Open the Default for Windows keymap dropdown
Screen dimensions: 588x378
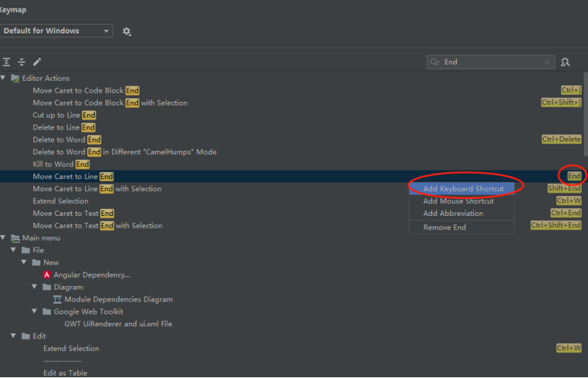click(56, 30)
